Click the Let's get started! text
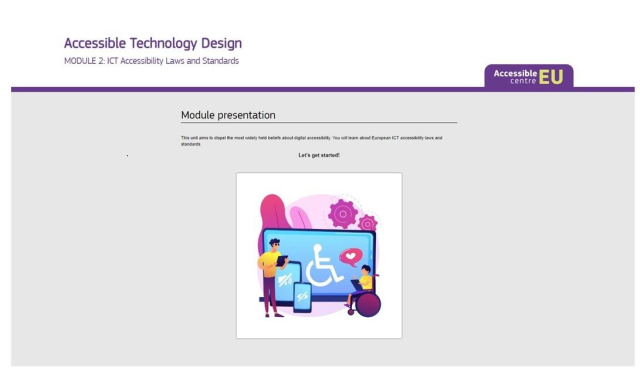Screen dimensions: 640x371 point(319,155)
